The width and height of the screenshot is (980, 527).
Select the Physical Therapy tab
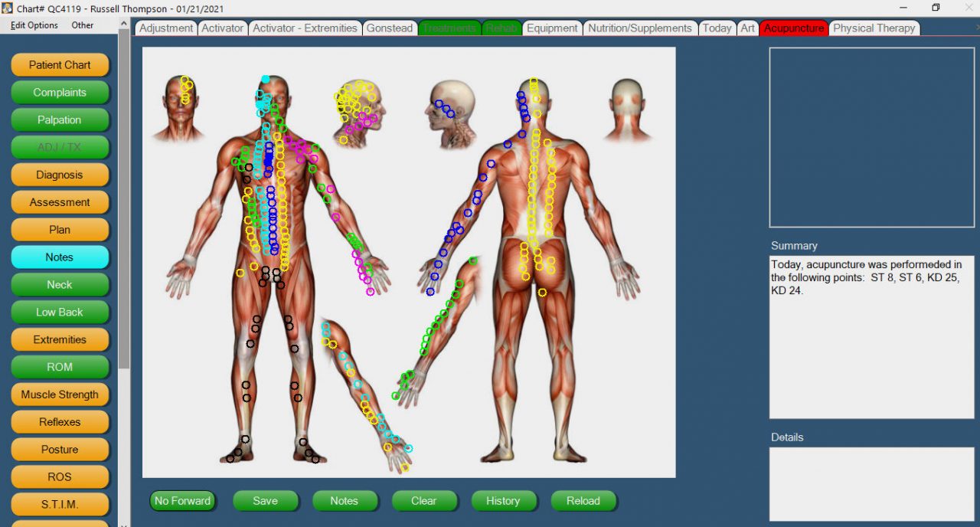874,28
